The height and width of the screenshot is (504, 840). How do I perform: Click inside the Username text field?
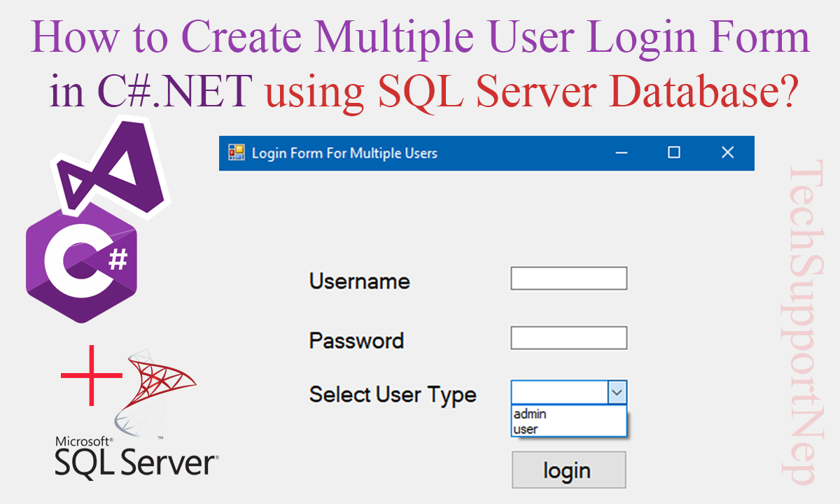click(568, 279)
